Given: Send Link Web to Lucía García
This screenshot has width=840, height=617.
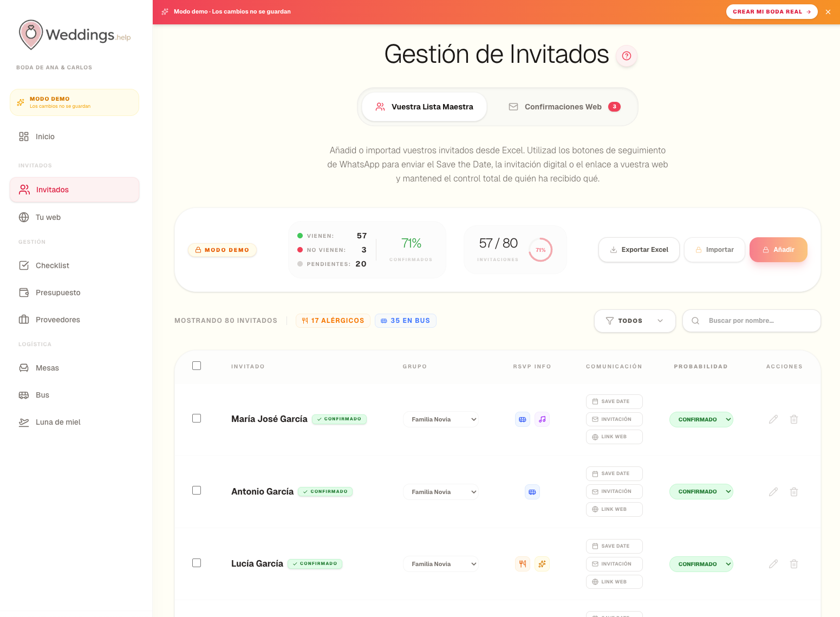Looking at the screenshot, I should 614,582.
